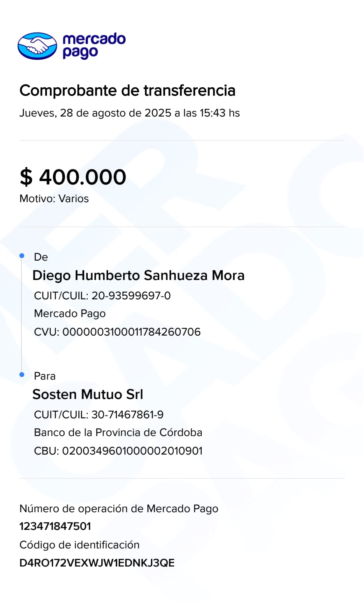Click the "Código de identificación" label

pyautogui.click(x=79, y=545)
